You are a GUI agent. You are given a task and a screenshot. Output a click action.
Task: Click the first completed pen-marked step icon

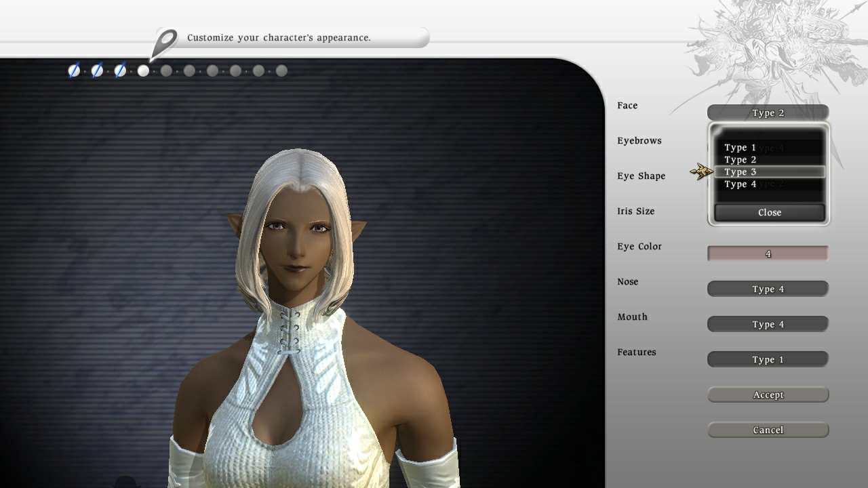(74, 70)
